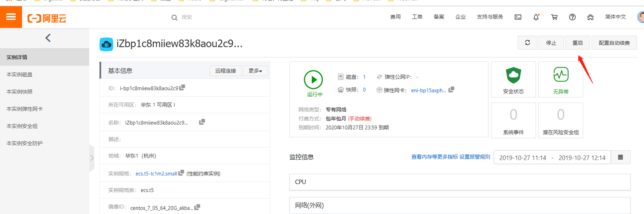Screen dimensions: 644x214
Task: Click the green running status play icon
Action: pyautogui.click(x=314, y=79)
